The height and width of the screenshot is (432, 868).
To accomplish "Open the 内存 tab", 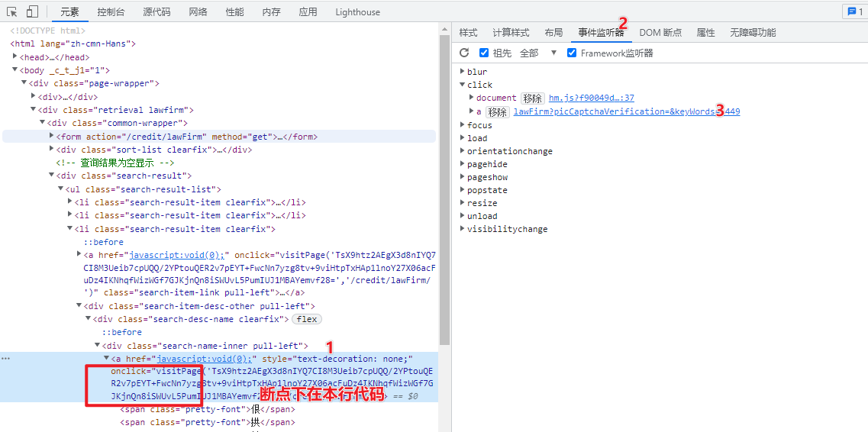I will (x=271, y=12).
